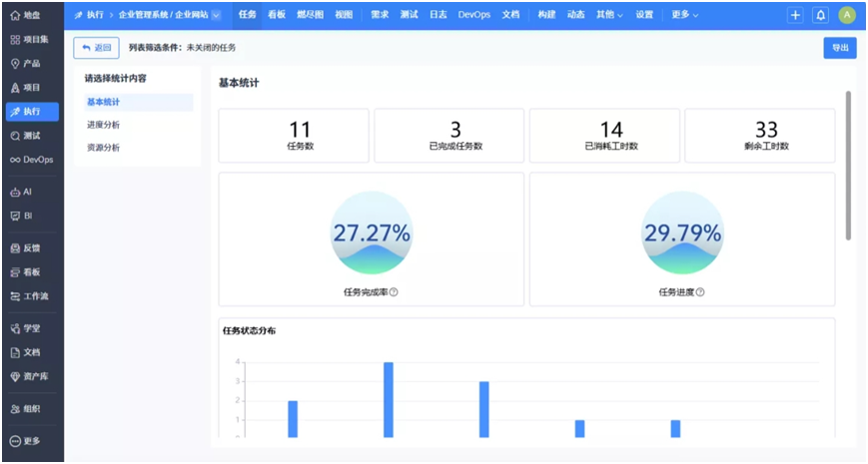
Task: Open the BI sidebar item
Action: click(x=21, y=216)
